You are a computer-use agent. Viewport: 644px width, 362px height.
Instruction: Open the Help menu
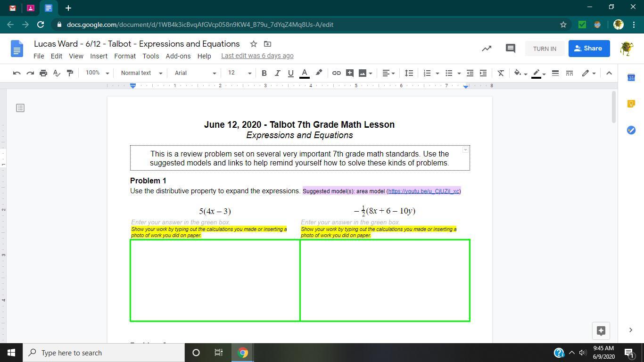coord(204,56)
